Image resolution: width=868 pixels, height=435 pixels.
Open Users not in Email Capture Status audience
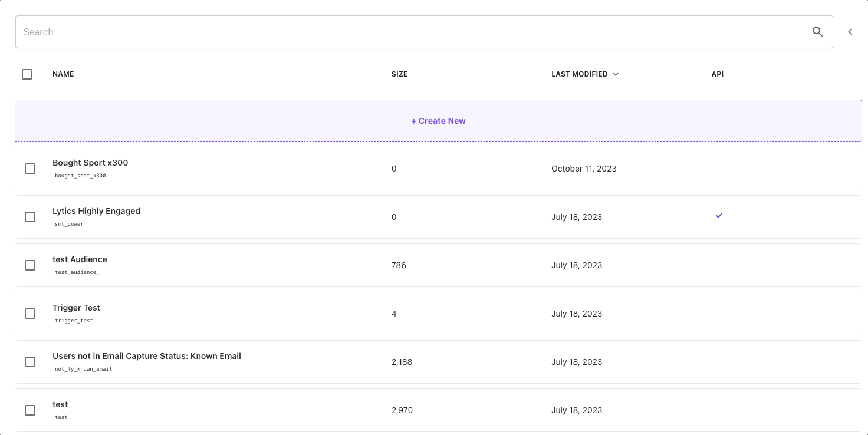(147, 356)
